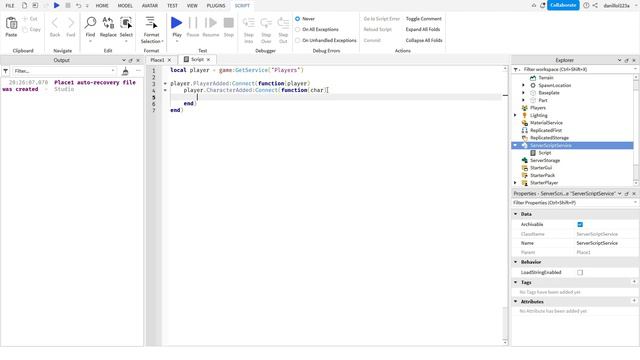The image size is (640, 360).
Task: Add an attribute with Attributes plus button
Action: tap(634, 301)
